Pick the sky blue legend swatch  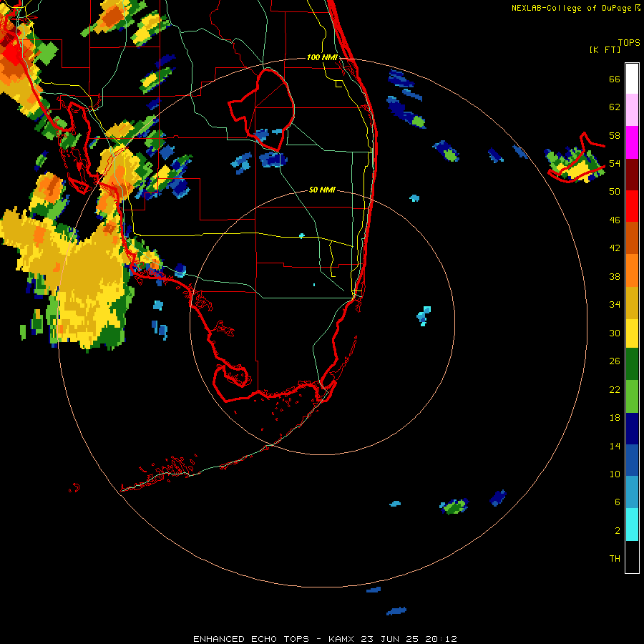(x=632, y=492)
